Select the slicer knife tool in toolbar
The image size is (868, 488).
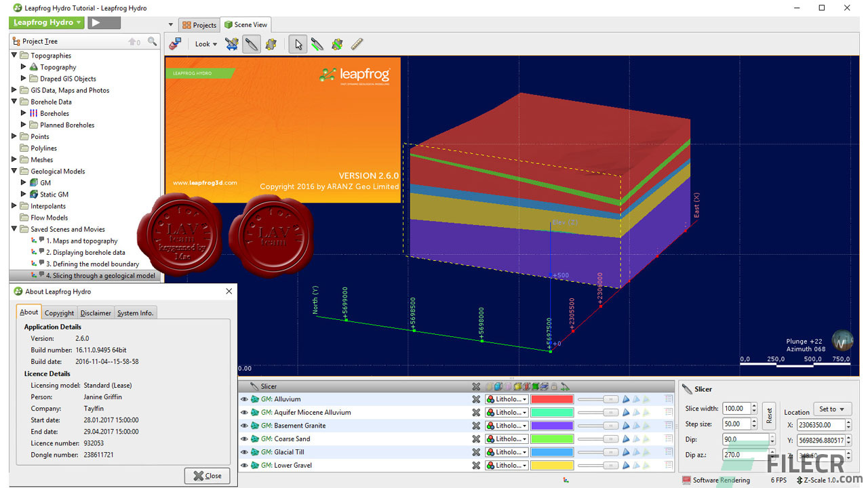[x=251, y=44]
